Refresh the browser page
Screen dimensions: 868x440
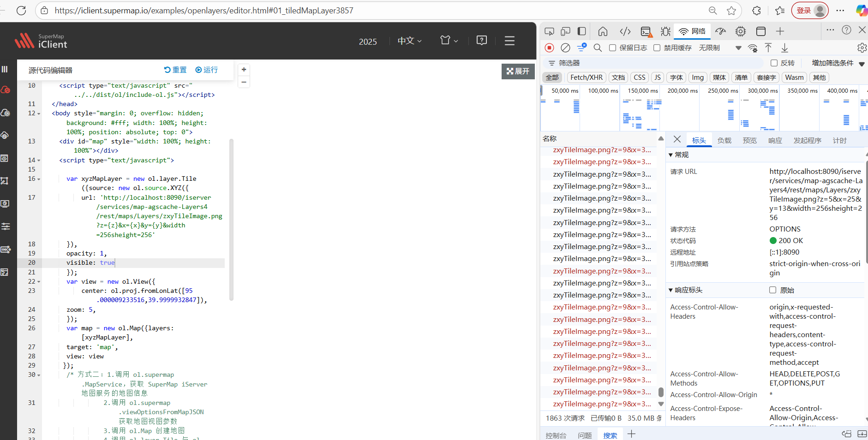pyautogui.click(x=21, y=10)
